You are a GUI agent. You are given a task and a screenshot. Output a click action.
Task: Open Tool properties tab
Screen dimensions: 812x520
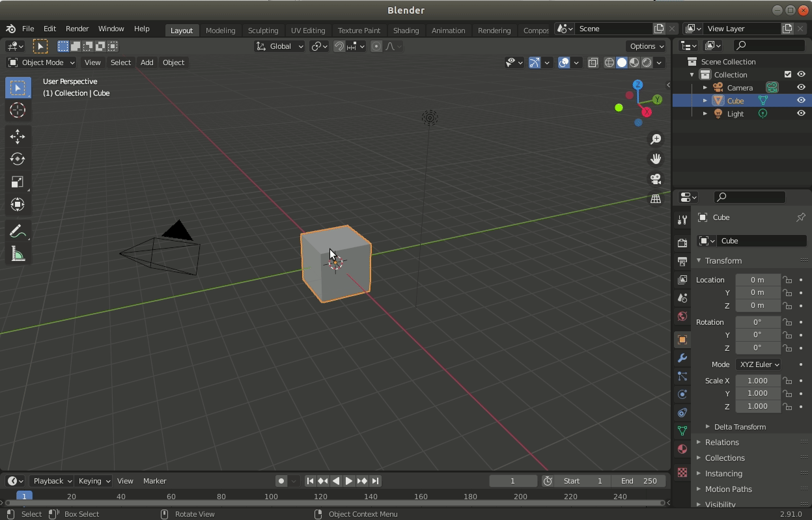point(682,220)
